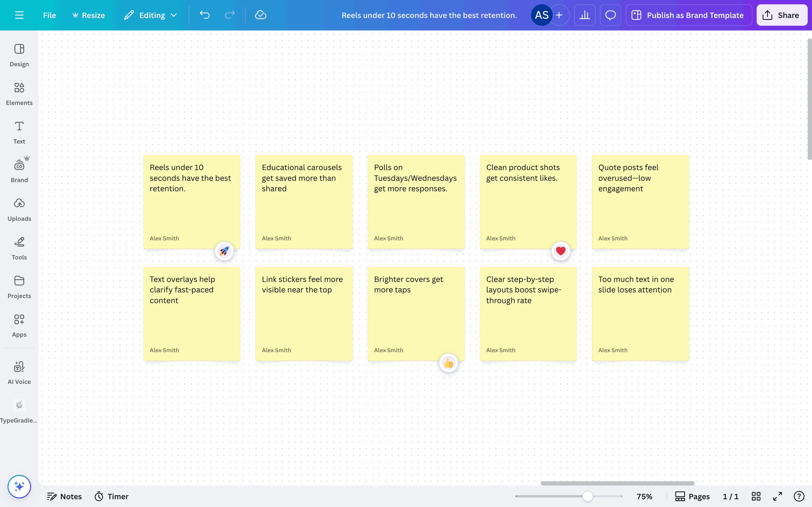The height and width of the screenshot is (507, 812).
Task: Open the File menu
Action: click(49, 15)
